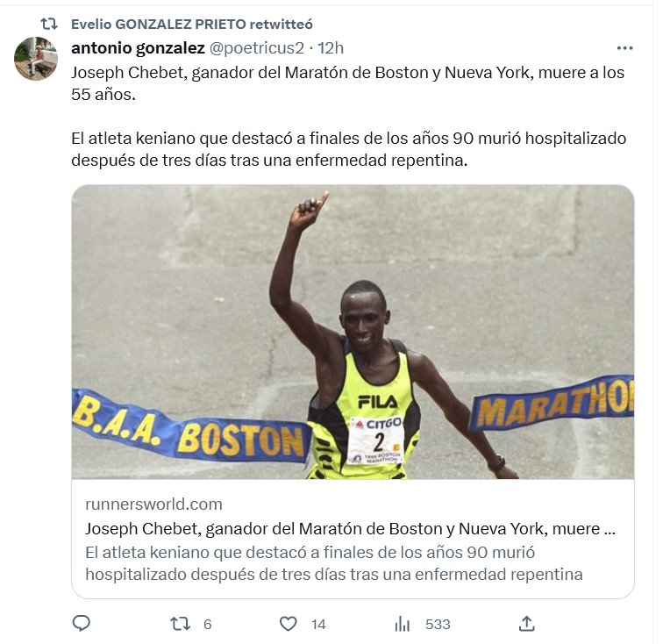Screen dimensions: 663x644
Task: Click the 533 views count
Action: pos(438,624)
